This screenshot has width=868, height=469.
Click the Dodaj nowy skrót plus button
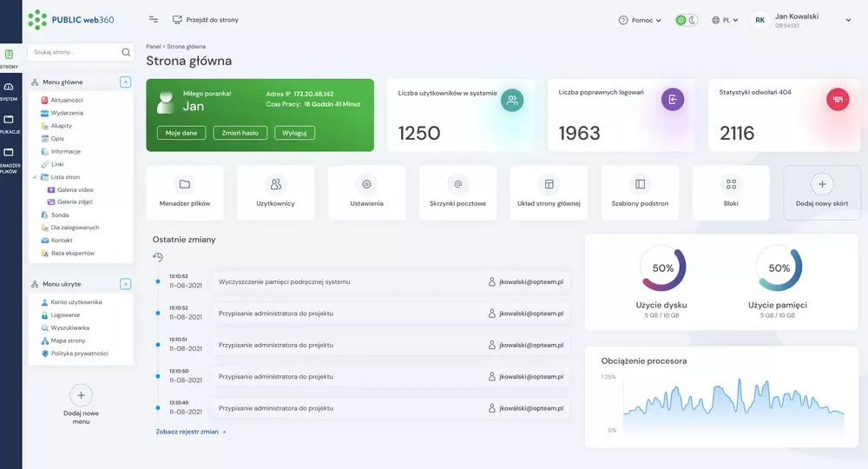822,184
